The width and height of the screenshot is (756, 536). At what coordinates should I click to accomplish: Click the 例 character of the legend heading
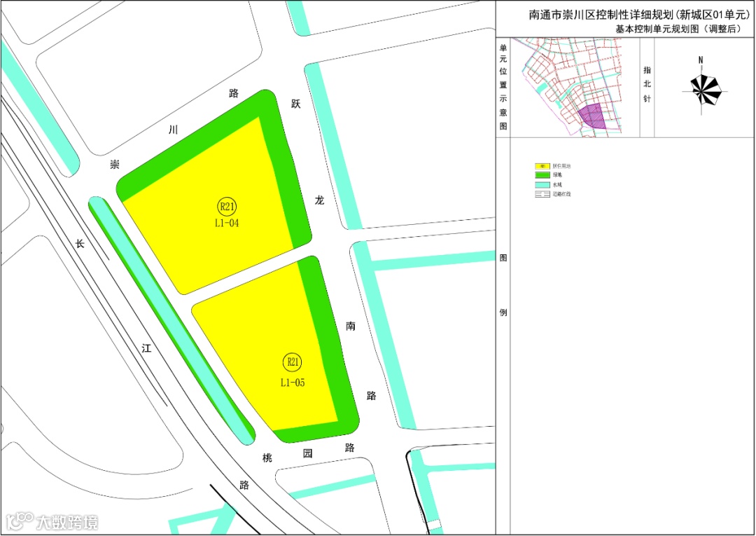(503, 312)
